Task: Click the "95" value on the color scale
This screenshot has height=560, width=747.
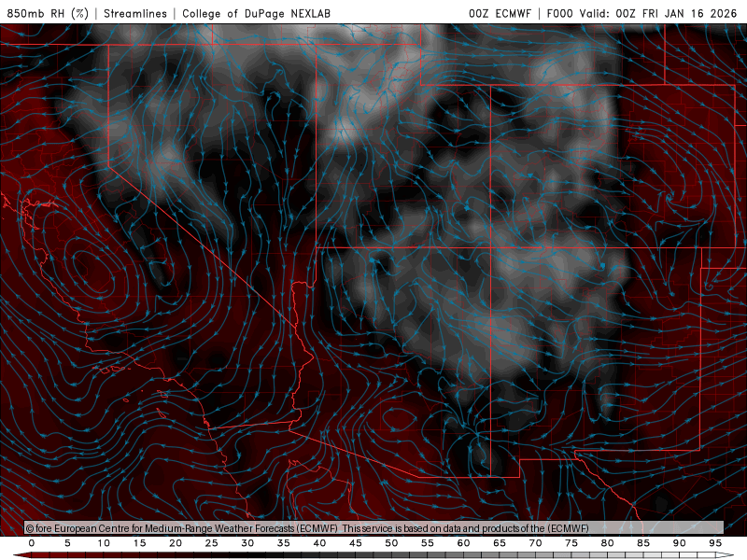Action: 715,543
